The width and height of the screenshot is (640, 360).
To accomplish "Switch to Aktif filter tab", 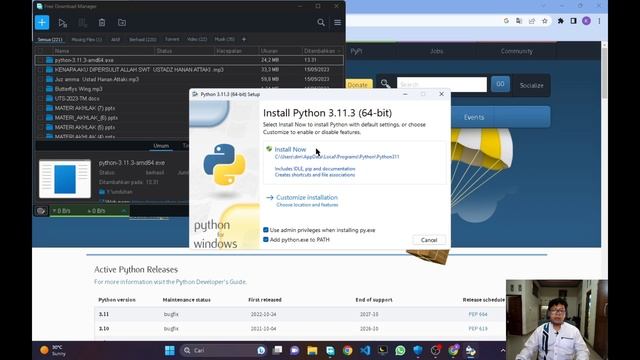I will [x=116, y=40].
